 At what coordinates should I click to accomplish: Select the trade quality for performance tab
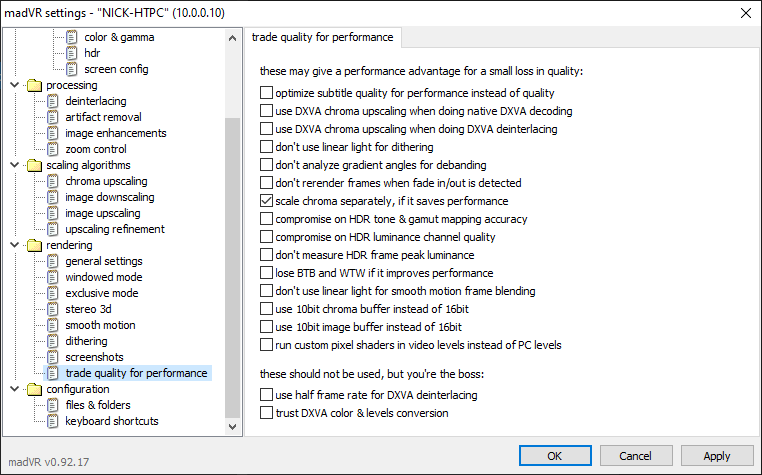tap(322, 38)
